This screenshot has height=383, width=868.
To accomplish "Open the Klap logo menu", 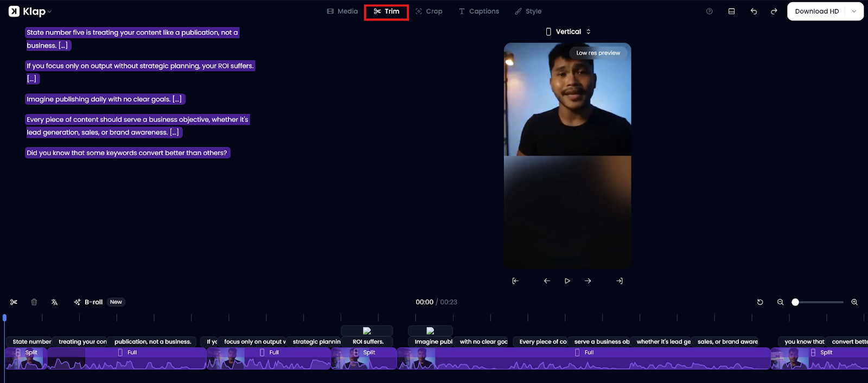I will tap(30, 11).
